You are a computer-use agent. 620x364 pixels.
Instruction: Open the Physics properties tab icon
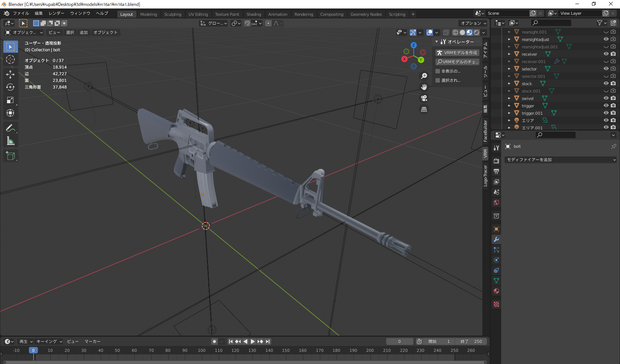(496, 260)
